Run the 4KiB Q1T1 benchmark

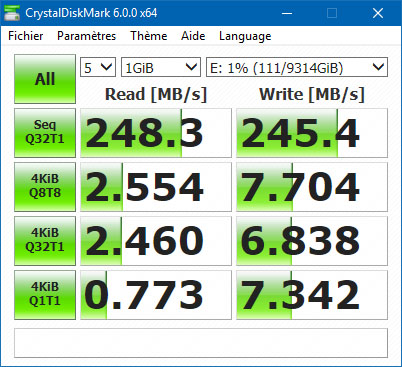point(45,295)
